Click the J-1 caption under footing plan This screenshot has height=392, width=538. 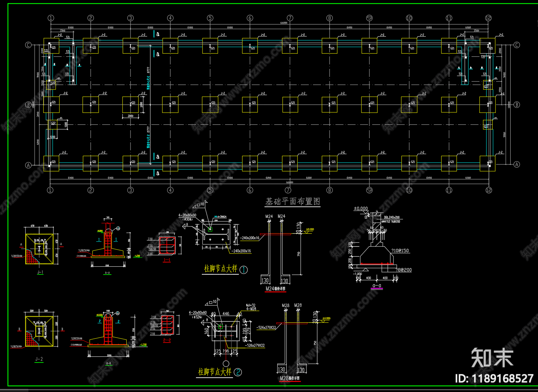pyautogui.click(x=40, y=273)
